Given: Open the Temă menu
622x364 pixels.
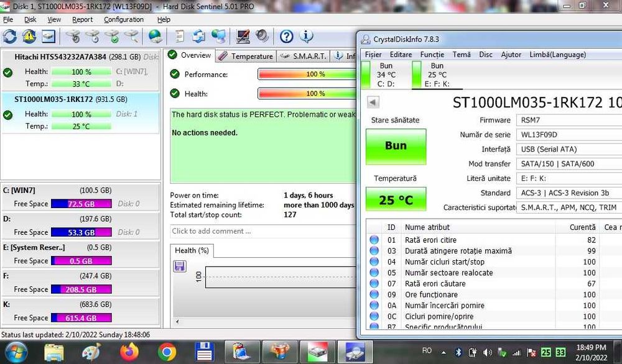Looking at the screenshot, I should (x=462, y=54).
